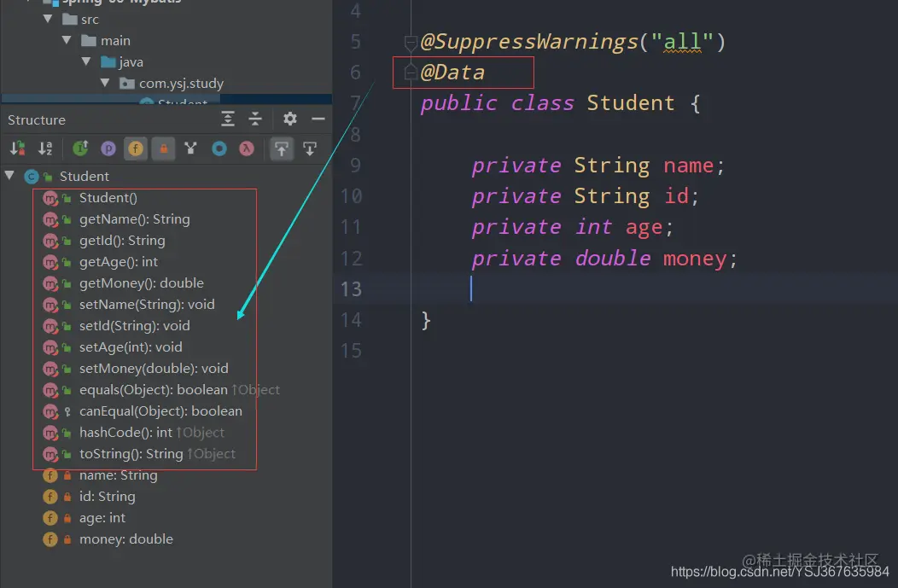Toggle Show Properties purple P icon

[x=108, y=148]
